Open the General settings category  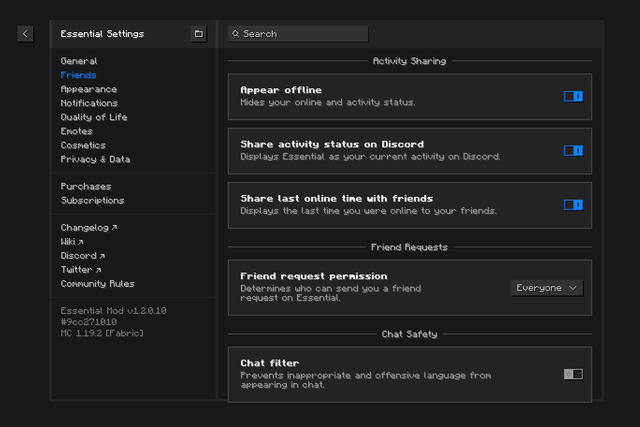79,61
